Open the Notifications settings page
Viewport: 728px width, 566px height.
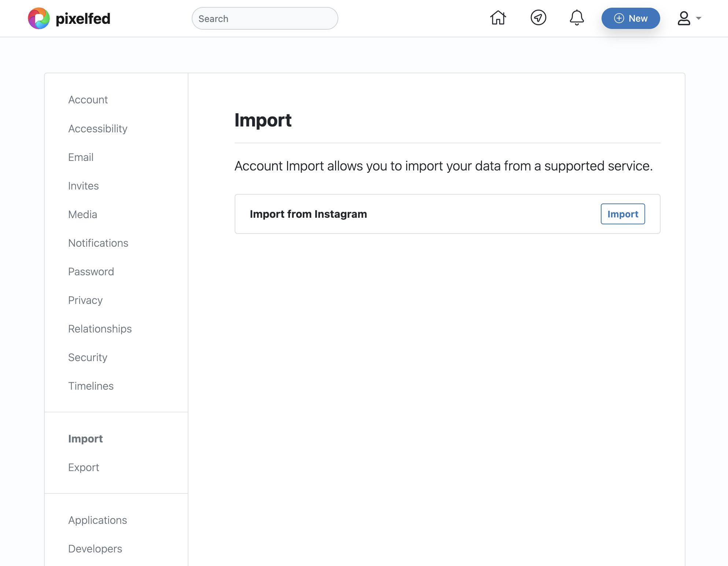point(98,243)
